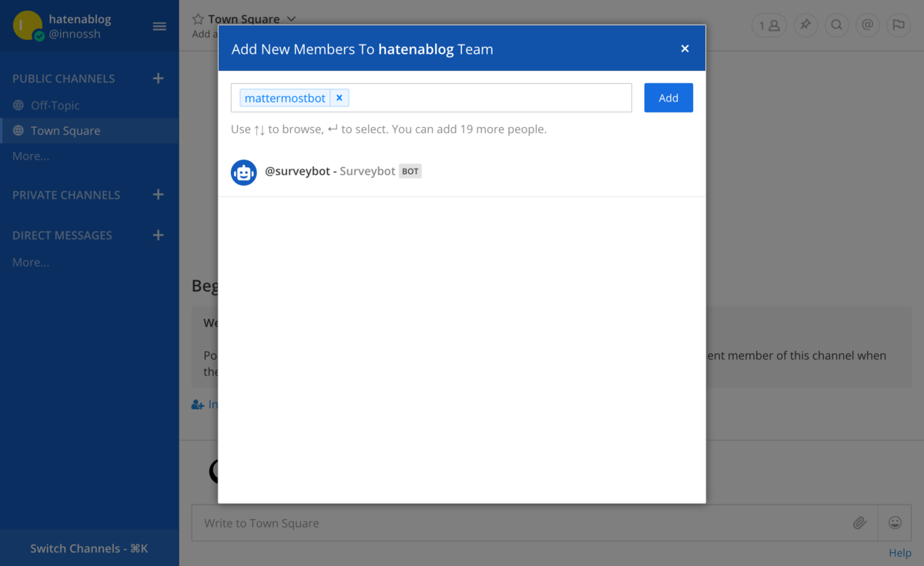
Task: Click Switch Channels button
Action: click(89, 548)
